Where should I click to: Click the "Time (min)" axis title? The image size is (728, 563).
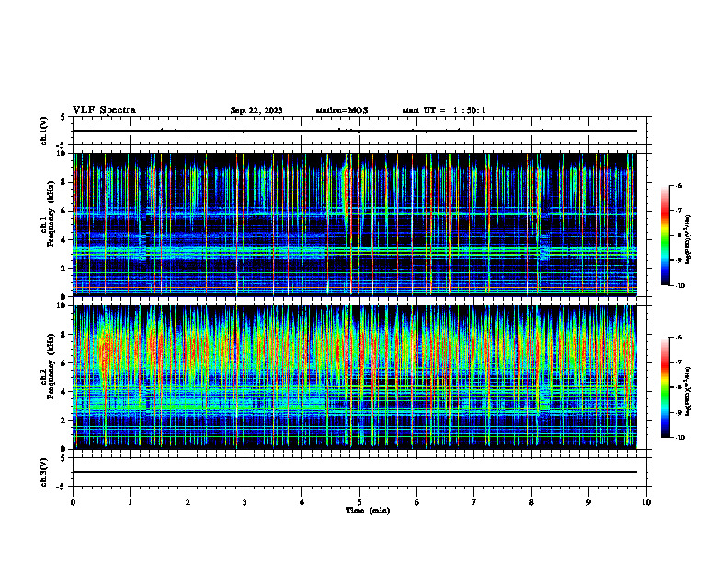pyautogui.click(x=368, y=511)
